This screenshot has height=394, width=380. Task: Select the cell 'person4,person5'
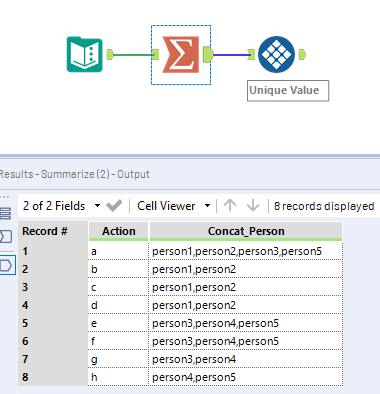(246, 377)
